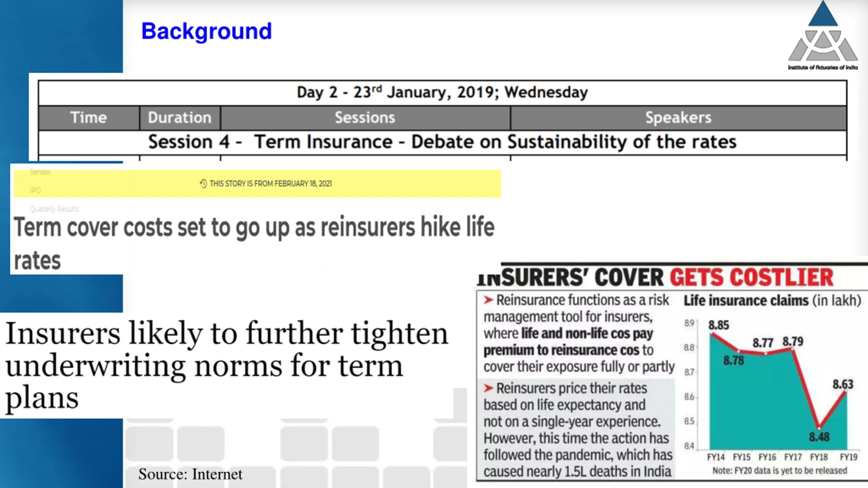Viewport: 868px width, 488px height.
Task: Click the Sessions column header
Action: pos(365,118)
